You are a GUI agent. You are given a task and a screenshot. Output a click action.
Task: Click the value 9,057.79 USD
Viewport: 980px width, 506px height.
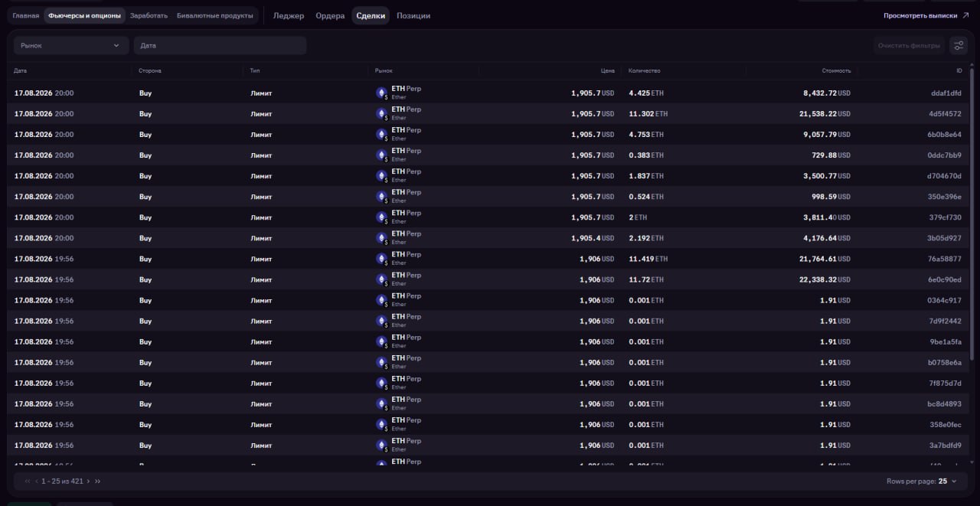(x=827, y=135)
